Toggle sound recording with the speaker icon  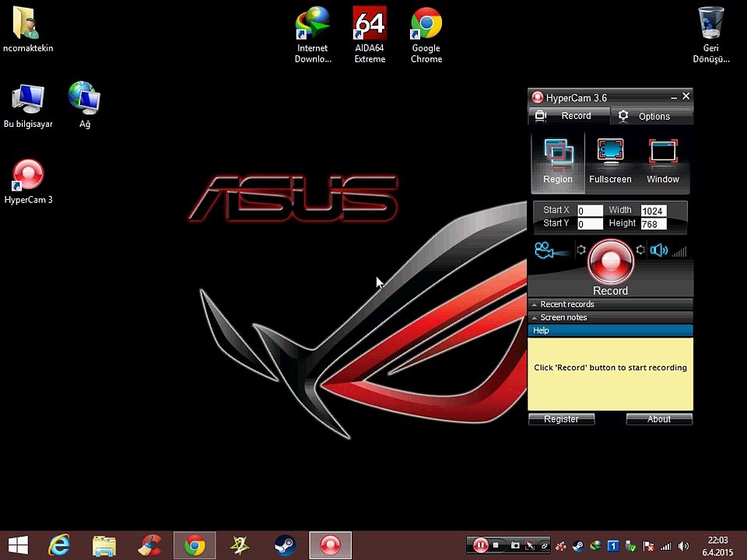tap(659, 250)
